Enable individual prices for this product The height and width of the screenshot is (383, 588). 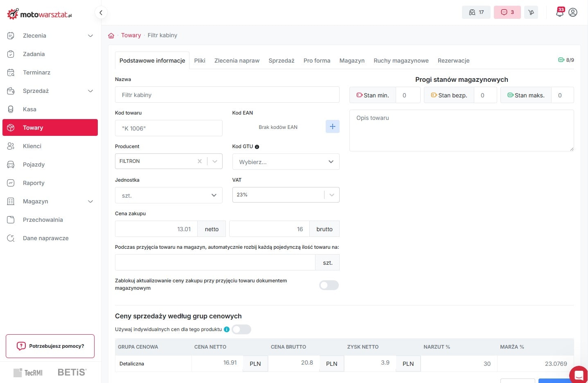[241, 329]
